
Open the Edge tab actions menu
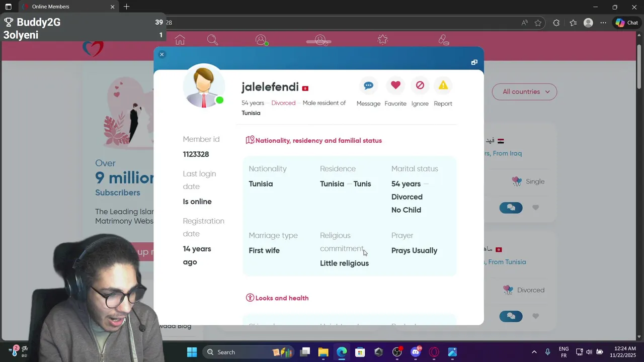[x=8, y=7]
